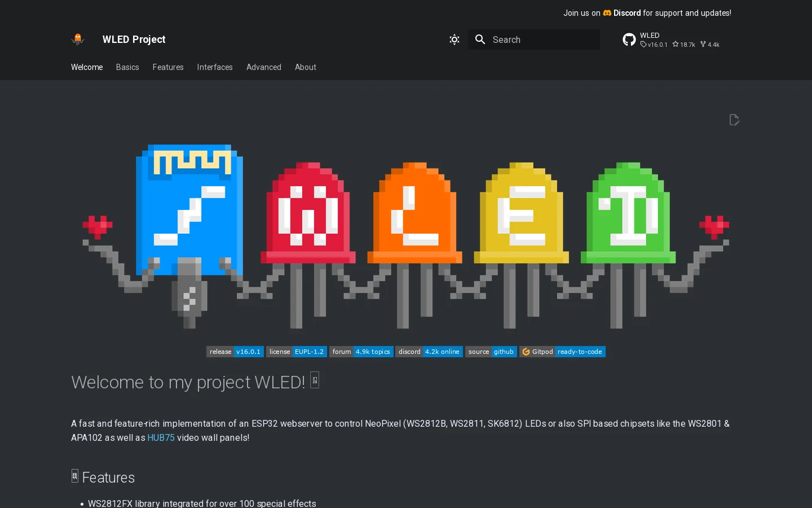Click the search magnifier icon
The height and width of the screenshot is (508, 812).
click(480, 40)
